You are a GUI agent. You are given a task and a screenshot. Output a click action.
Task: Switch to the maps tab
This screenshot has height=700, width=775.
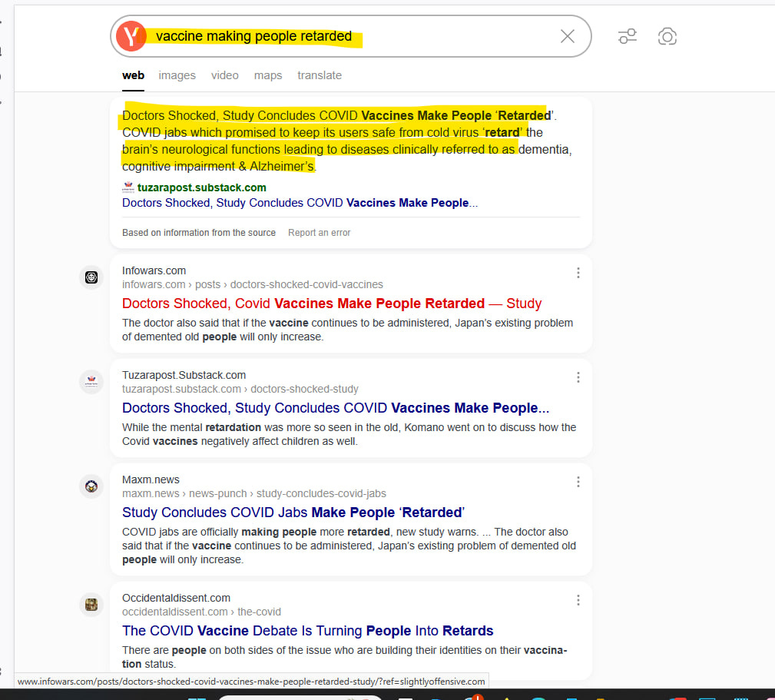pyautogui.click(x=268, y=75)
